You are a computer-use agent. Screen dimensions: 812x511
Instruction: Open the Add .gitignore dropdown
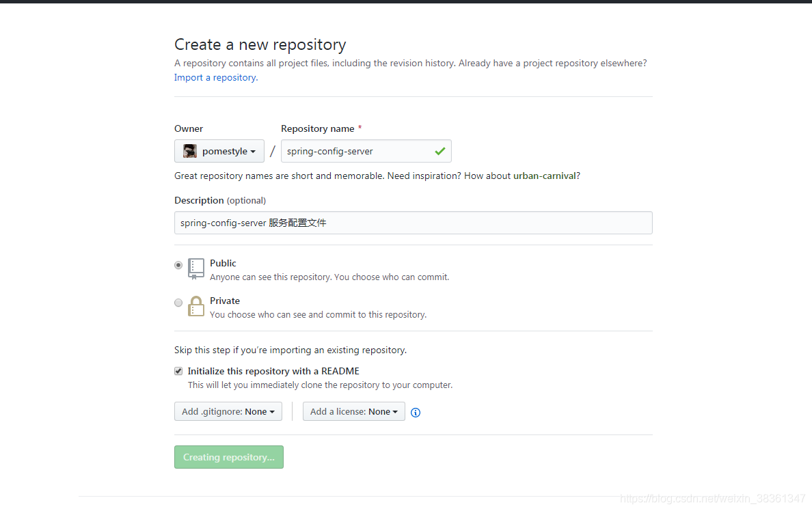(228, 411)
